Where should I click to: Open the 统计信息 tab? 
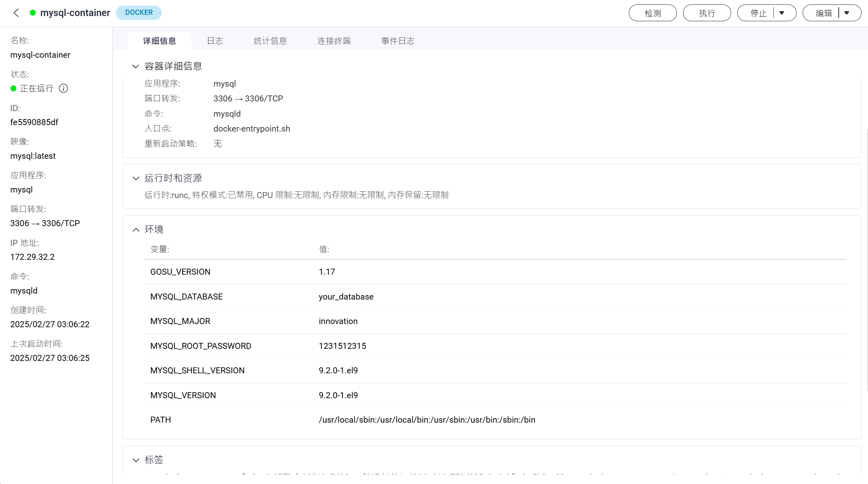pyautogui.click(x=270, y=41)
